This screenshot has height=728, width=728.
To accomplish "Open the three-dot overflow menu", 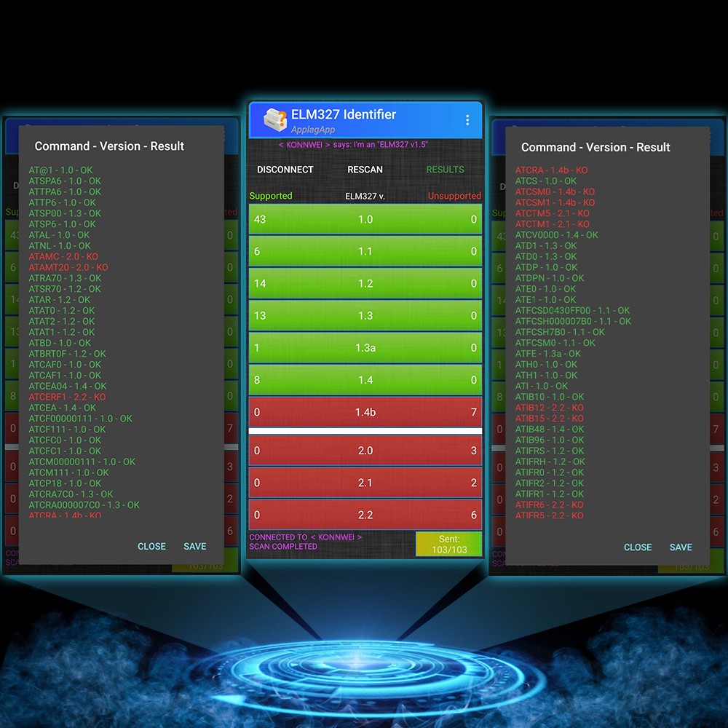I will (467, 120).
